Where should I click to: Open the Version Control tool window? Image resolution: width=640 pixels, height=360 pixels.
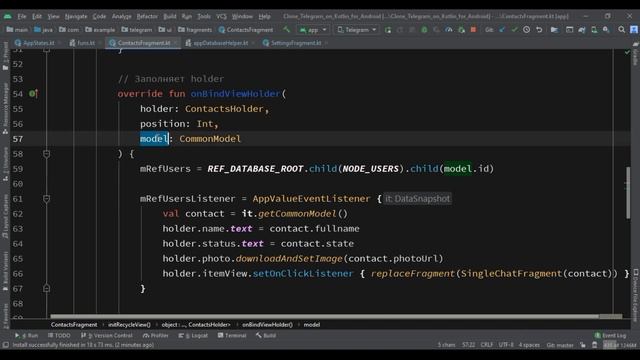(x=107, y=336)
